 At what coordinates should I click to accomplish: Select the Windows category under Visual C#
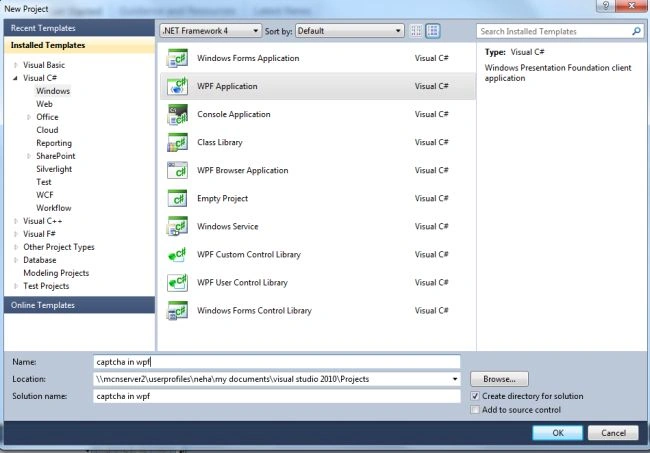coord(53,91)
